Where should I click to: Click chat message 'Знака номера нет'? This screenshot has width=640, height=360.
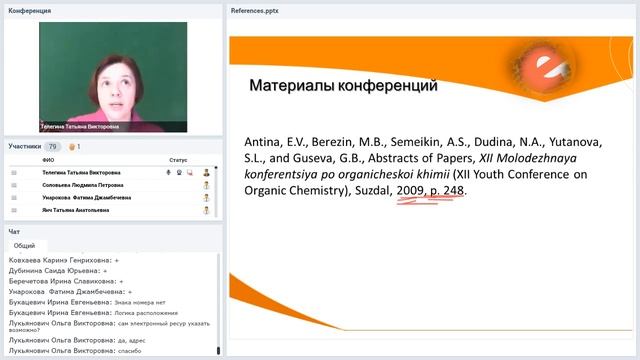click(140, 302)
